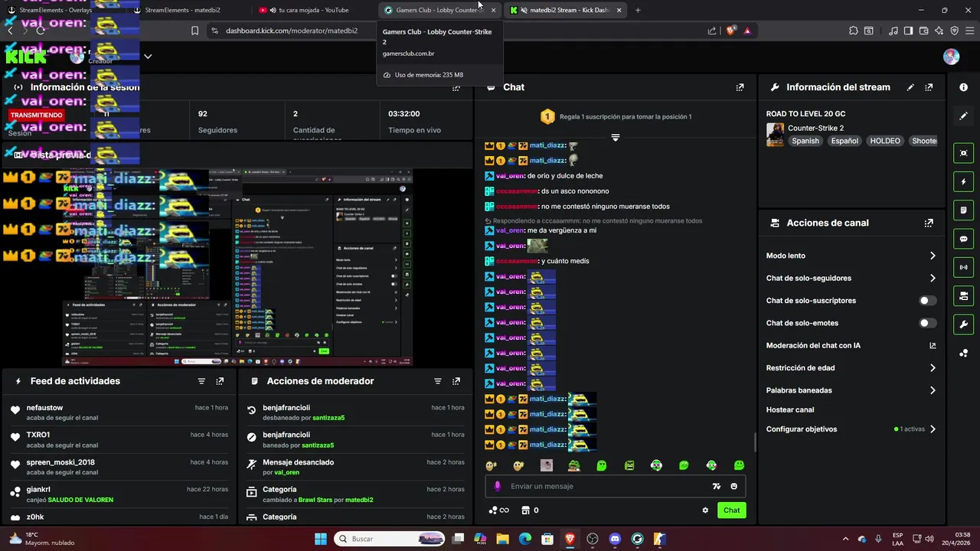Viewport: 980px width, 551px height.
Task: Open Brave extensions puzzle icon
Action: click(853, 31)
